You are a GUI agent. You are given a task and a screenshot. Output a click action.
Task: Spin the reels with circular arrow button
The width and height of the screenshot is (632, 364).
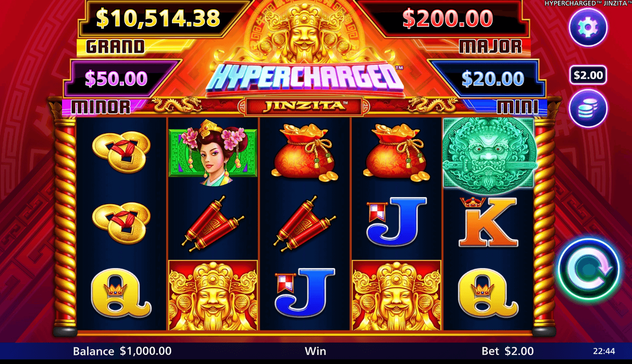pyautogui.click(x=589, y=269)
